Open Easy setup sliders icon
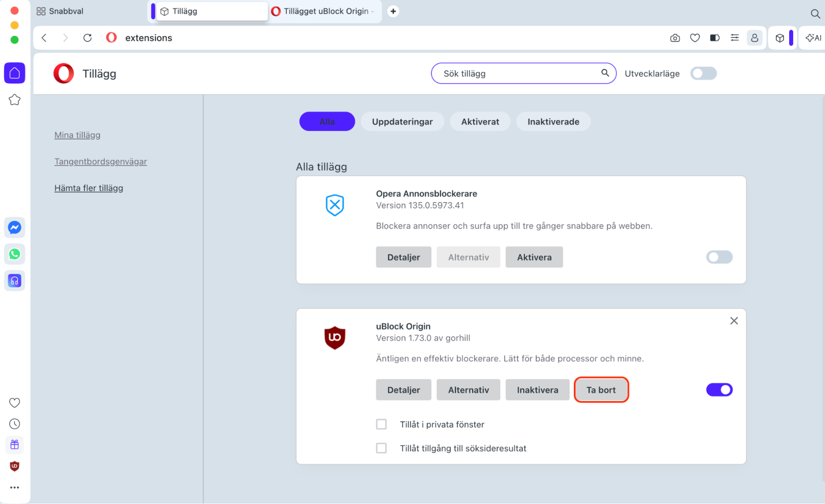 pyautogui.click(x=735, y=38)
